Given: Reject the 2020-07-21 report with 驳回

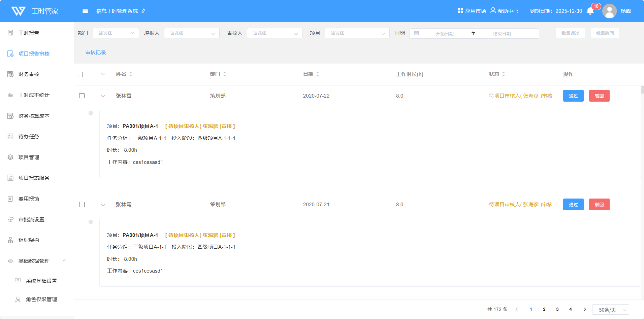Looking at the screenshot, I should (599, 205).
